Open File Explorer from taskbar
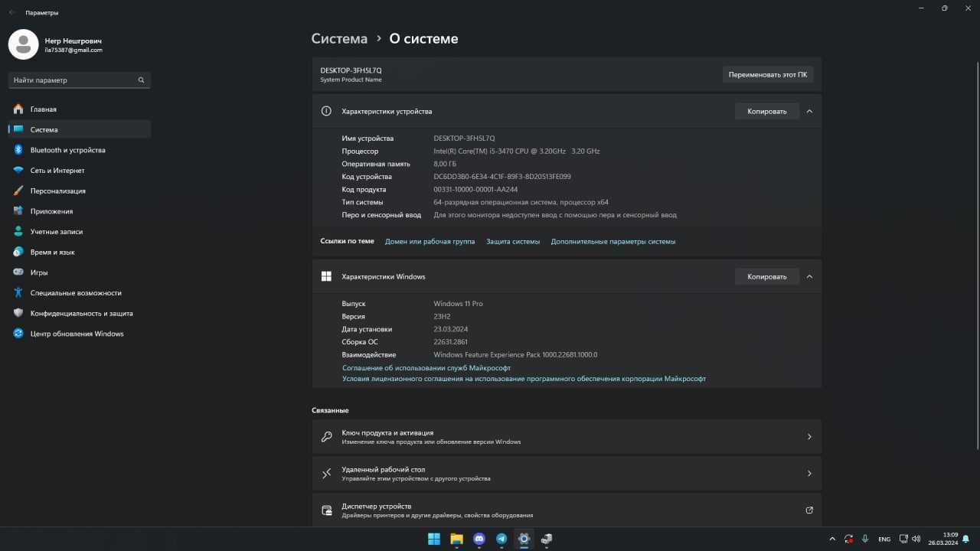Screen dimensions: 980x551 click(x=456, y=539)
